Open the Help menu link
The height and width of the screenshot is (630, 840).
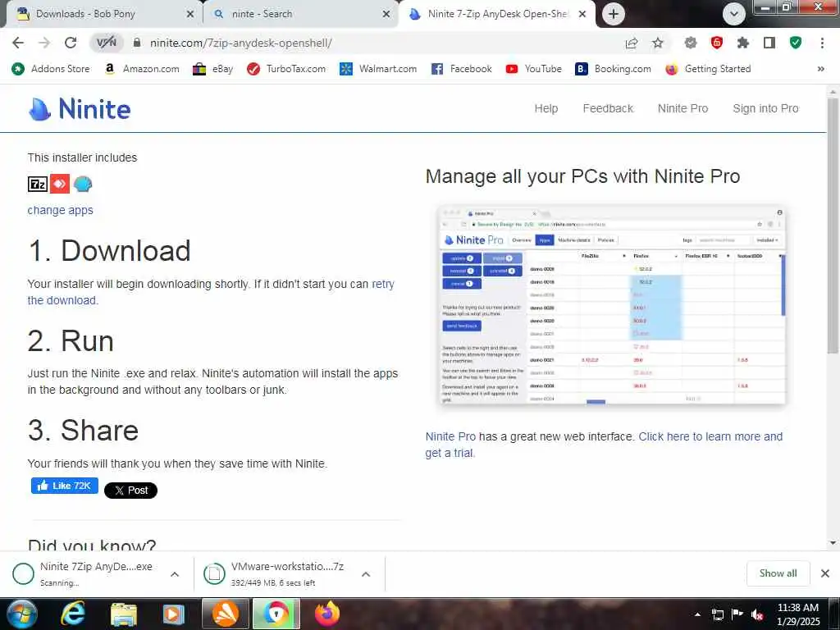point(546,108)
